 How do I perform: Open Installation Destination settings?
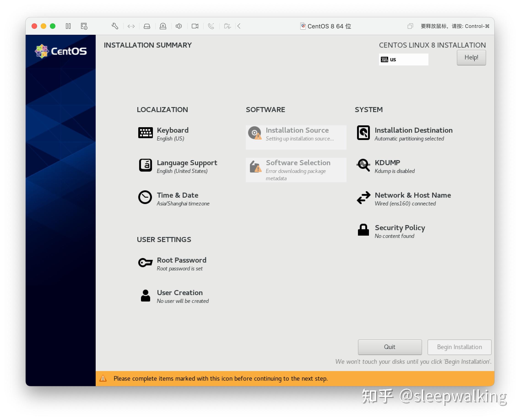point(414,130)
